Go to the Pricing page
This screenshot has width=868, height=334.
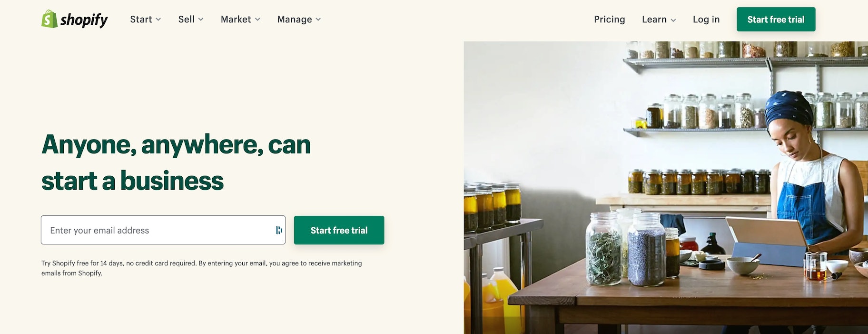pyautogui.click(x=610, y=20)
